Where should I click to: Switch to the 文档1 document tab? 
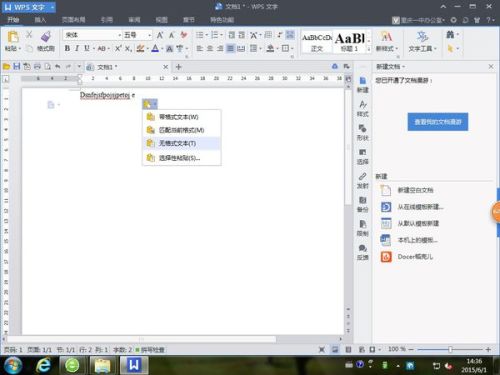pyautogui.click(x=127, y=67)
